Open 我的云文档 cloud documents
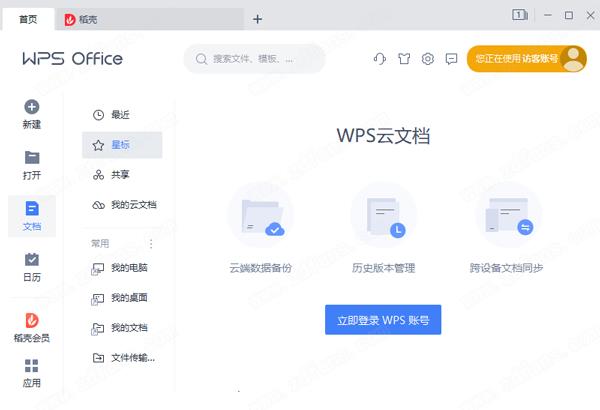 click(122, 205)
